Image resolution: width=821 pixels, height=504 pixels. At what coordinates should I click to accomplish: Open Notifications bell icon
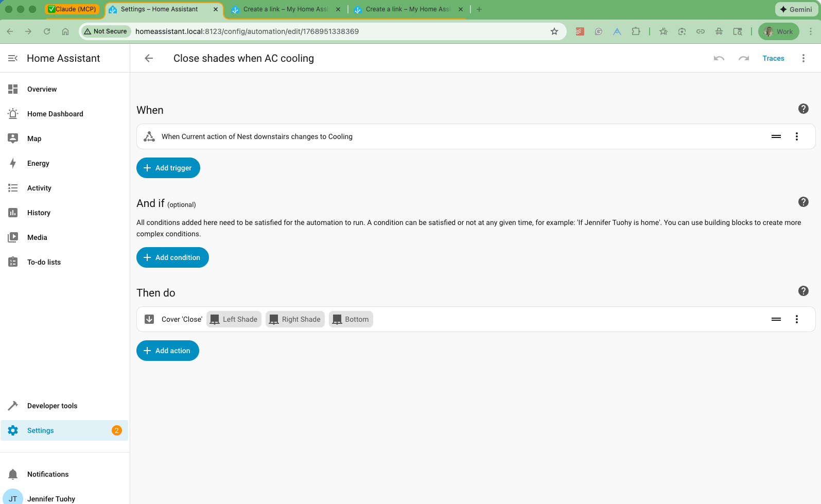(13, 474)
